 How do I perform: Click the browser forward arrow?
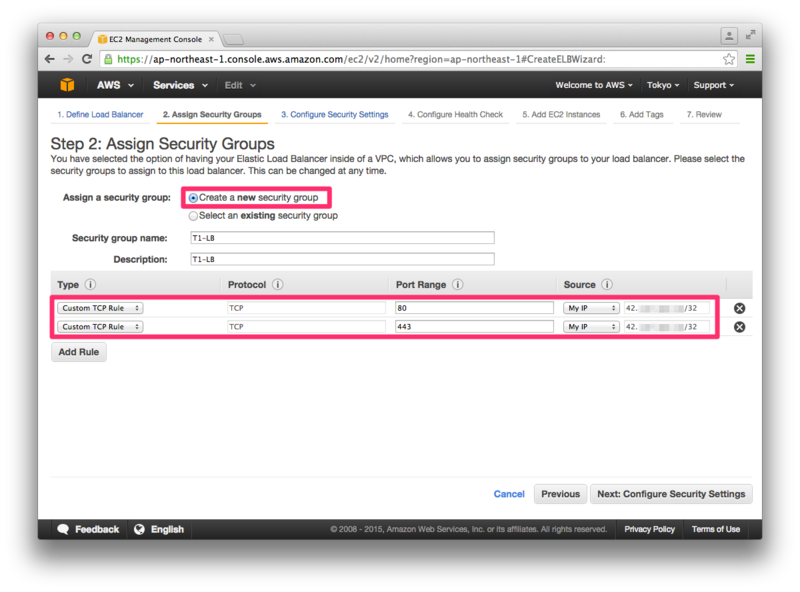click(x=68, y=59)
